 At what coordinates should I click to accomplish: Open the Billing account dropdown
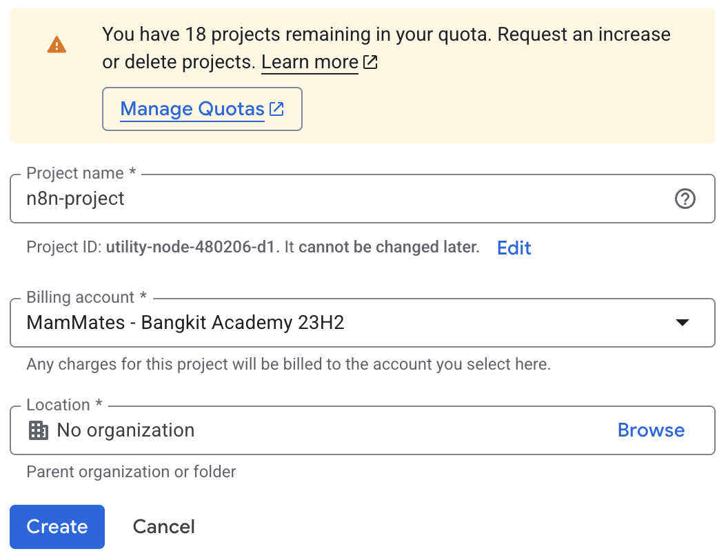tap(362, 323)
